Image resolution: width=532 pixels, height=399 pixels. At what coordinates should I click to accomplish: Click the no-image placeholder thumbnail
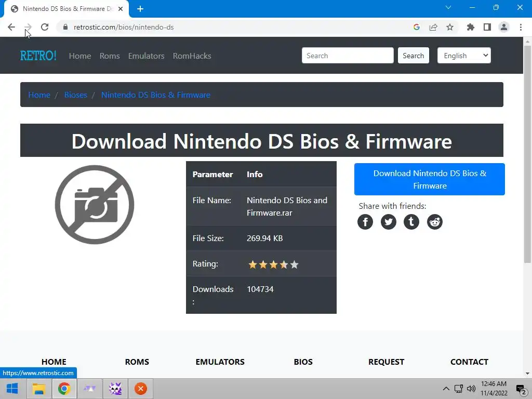(x=95, y=205)
